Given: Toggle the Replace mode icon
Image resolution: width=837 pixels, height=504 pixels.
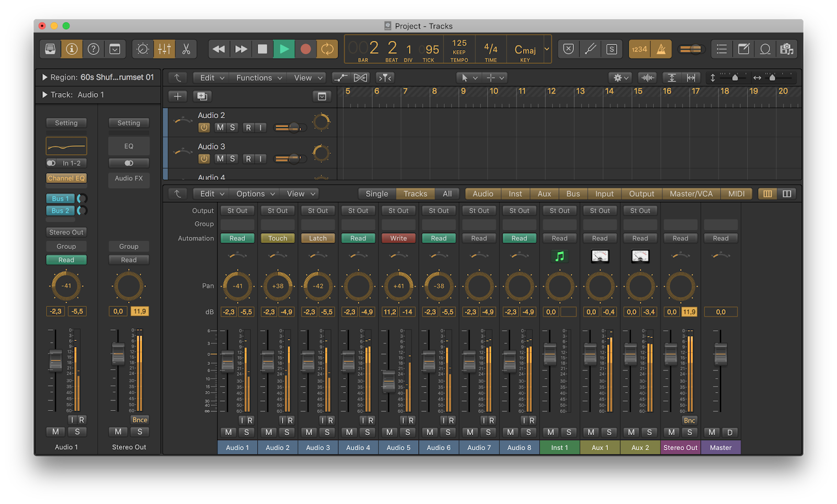Looking at the screenshot, I should 569,49.
